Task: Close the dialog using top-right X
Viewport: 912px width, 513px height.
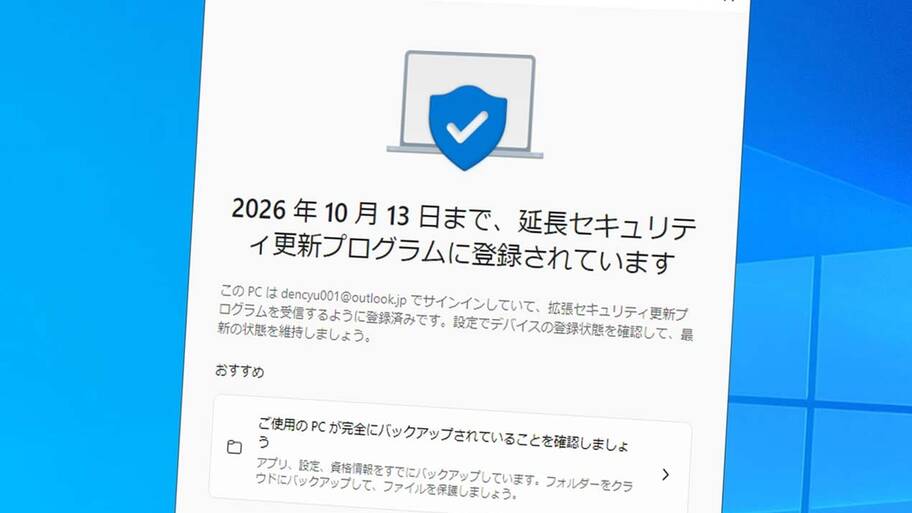Action: (729, 1)
